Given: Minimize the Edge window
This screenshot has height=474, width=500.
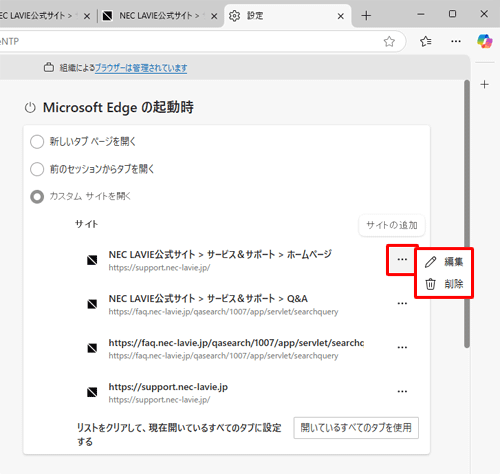Looking at the screenshot, I should coord(421,14).
